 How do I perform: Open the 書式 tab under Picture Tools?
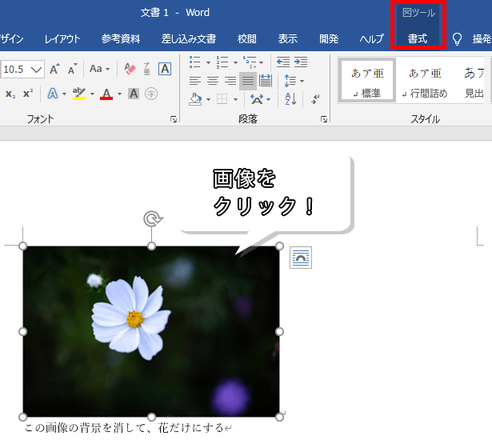tap(417, 38)
